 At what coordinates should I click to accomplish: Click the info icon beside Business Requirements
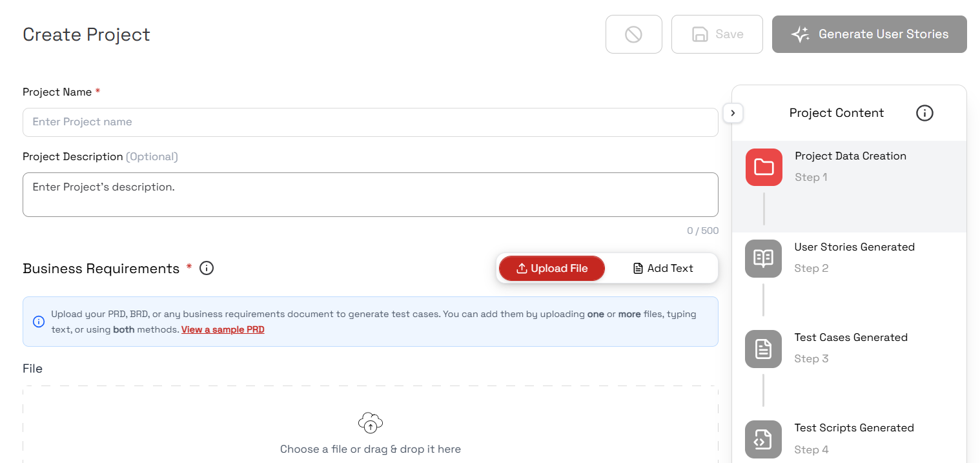click(x=207, y=268)
